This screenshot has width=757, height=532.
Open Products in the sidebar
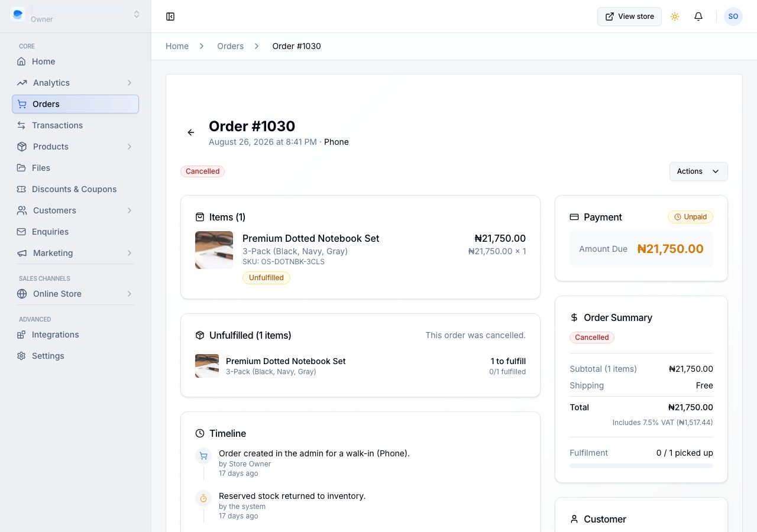point(75,147)
